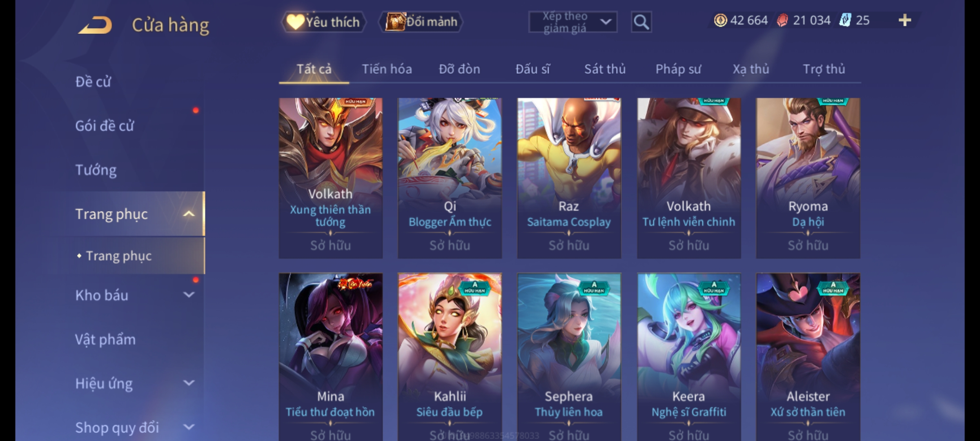Open Yêu thích heart favorites
The image size is (980, 441).
click(323, 22)
